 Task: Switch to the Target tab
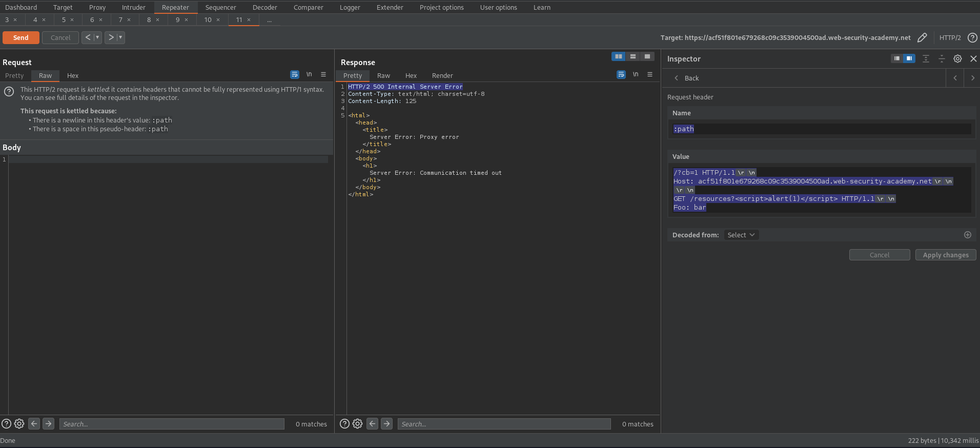coord(63,7)
